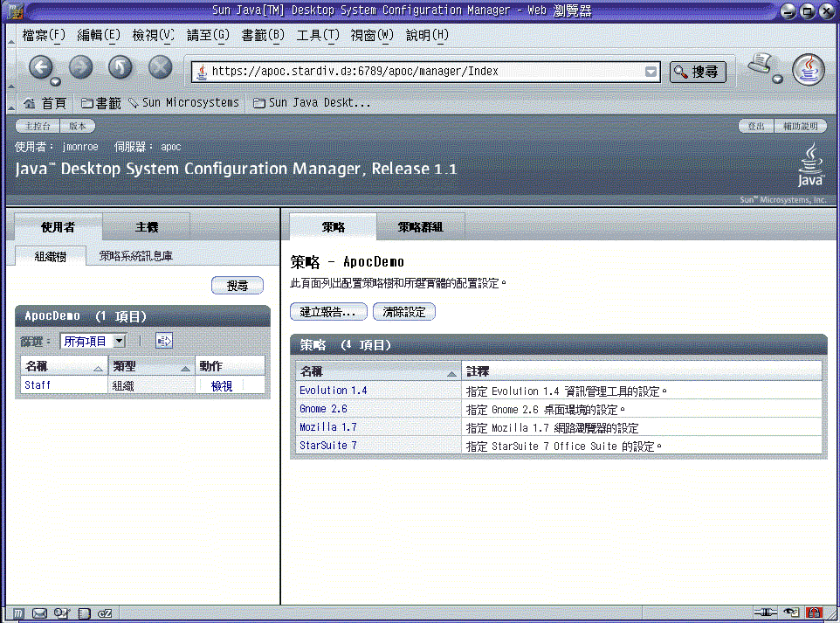Image resolution: width=840 pixels, height=623 pixels.
Task: Open the 檢視(V) menu
Action: tap(153, 35)
